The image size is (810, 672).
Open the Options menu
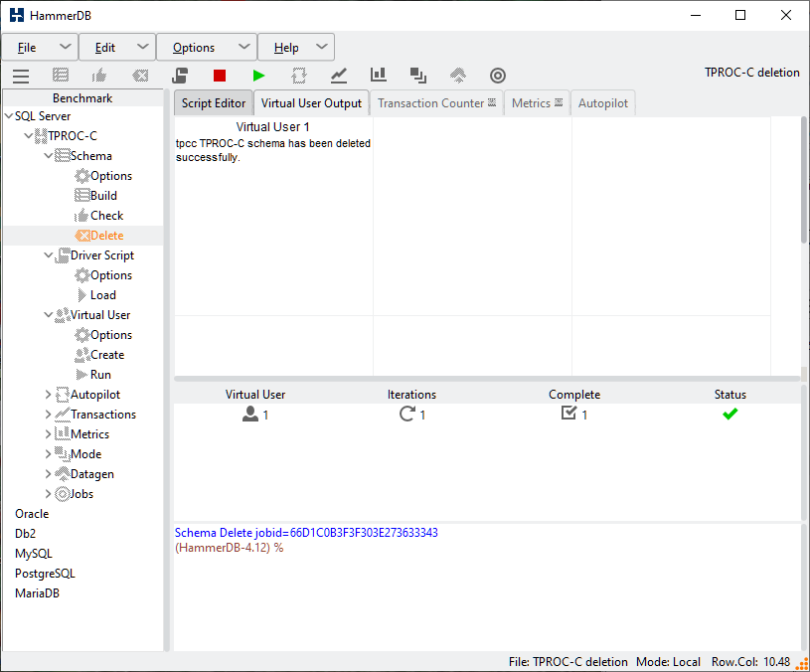[207, 47]
